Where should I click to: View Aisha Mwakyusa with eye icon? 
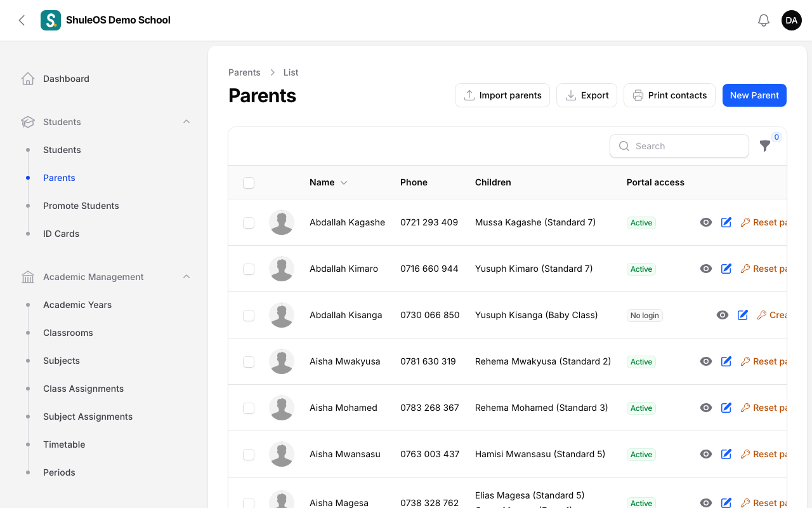tap(706, 361)
